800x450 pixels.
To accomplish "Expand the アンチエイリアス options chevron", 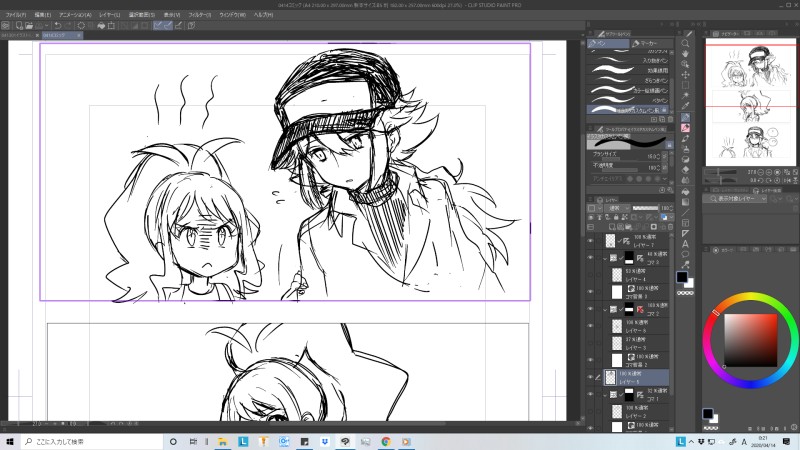I will (x=664, y=179).
